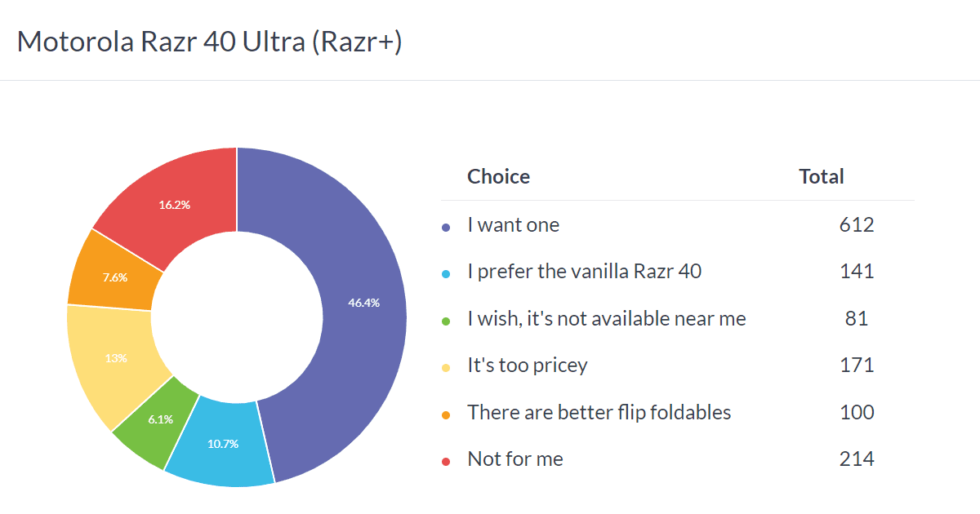The image size is (980, 514).
Task: Click the purple 46.4% donut segment
Action: point(363,303)
